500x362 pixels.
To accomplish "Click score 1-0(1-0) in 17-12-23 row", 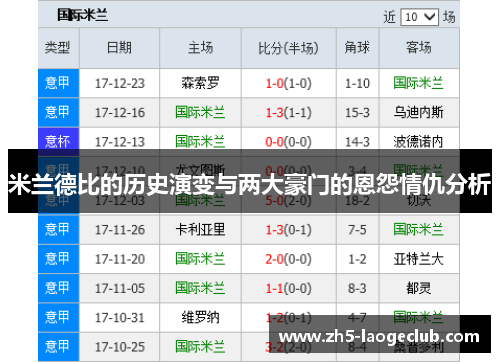I will tap(289, 83).
